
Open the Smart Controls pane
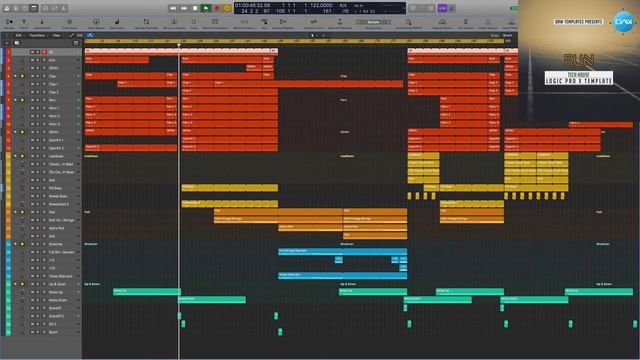(45, 8)
